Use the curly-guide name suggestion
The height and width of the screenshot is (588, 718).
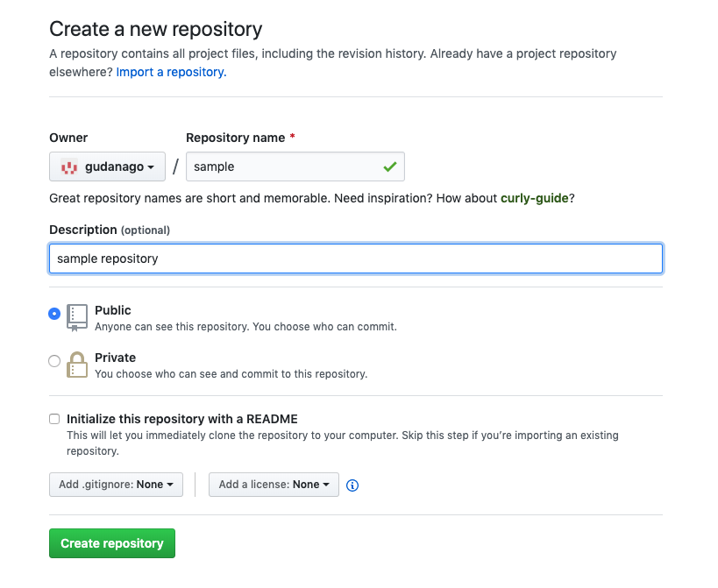[534, 198]
